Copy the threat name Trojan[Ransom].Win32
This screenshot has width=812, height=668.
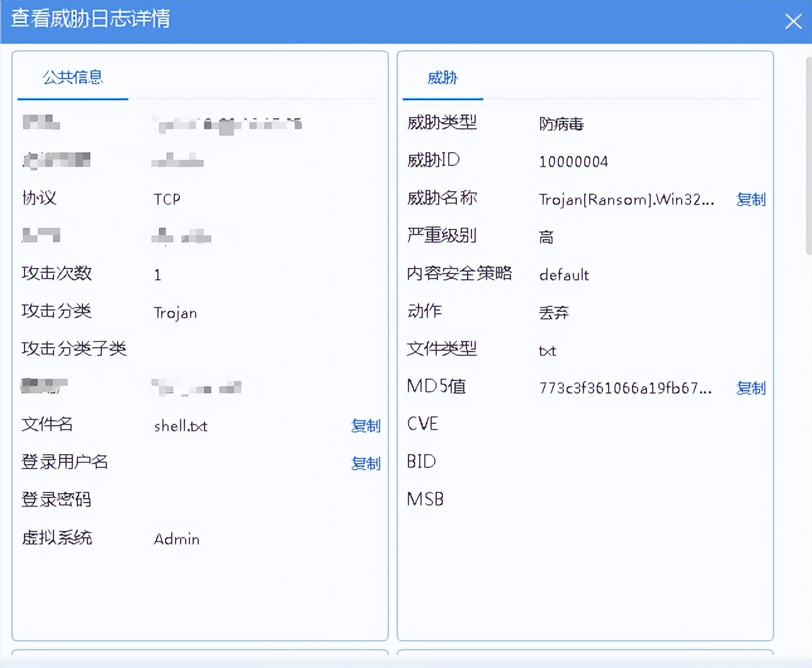tap(751, 199)
